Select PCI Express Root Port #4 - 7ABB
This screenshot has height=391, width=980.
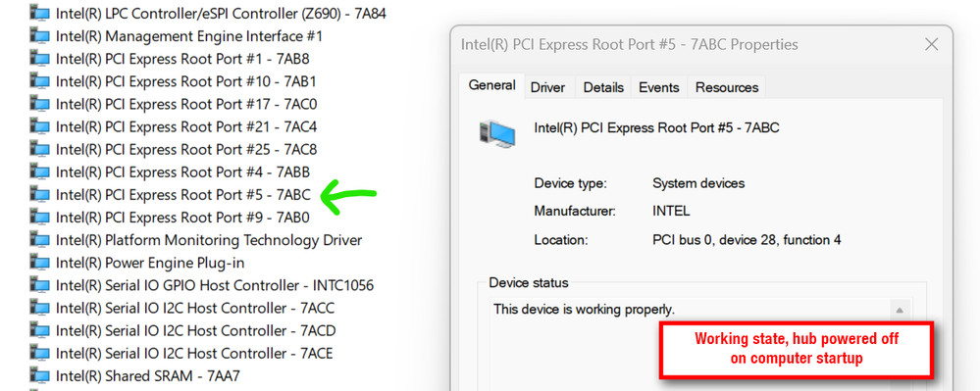tap(182, 171)
